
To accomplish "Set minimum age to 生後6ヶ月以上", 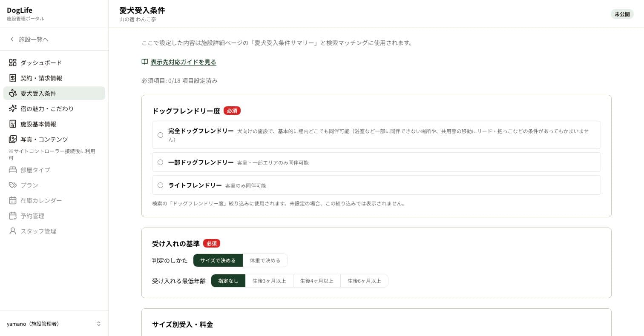I will pos(364,281).
